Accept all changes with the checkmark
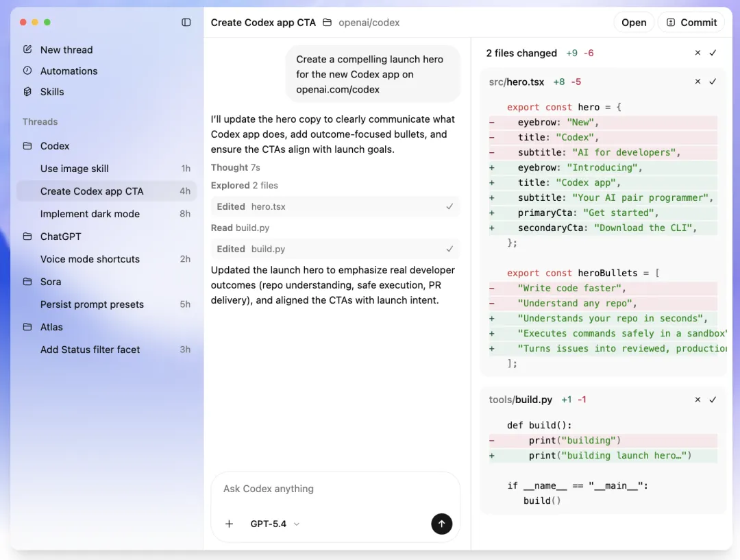The image size is (740, 560). point(713,53)
